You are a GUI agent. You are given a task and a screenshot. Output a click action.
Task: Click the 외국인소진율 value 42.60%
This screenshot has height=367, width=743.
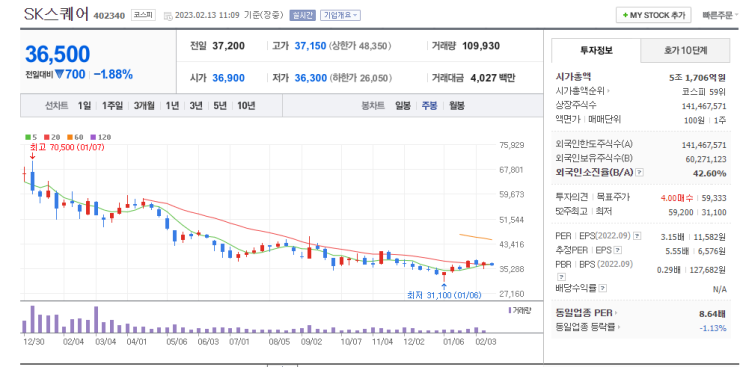[x=709, y=173]
